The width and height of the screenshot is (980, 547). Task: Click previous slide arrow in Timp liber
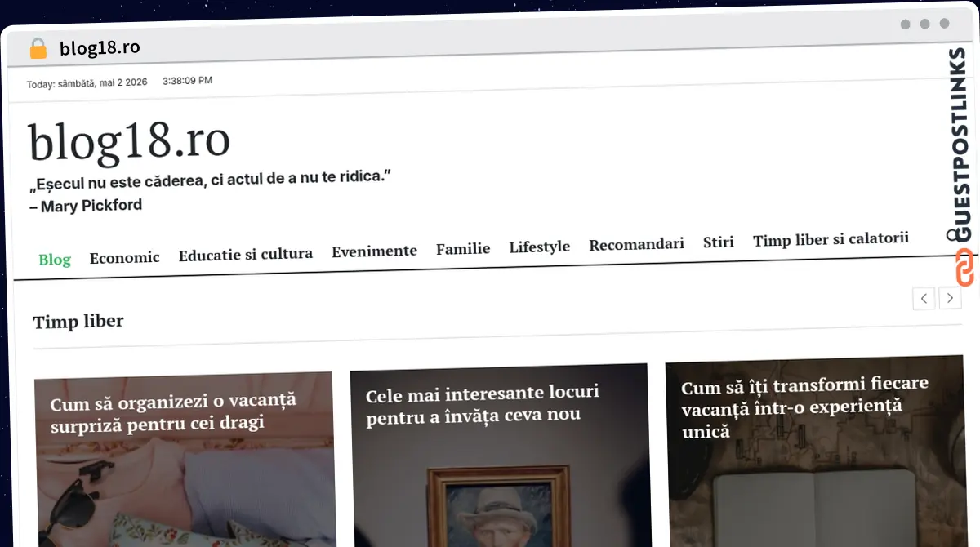pos(924,299)
